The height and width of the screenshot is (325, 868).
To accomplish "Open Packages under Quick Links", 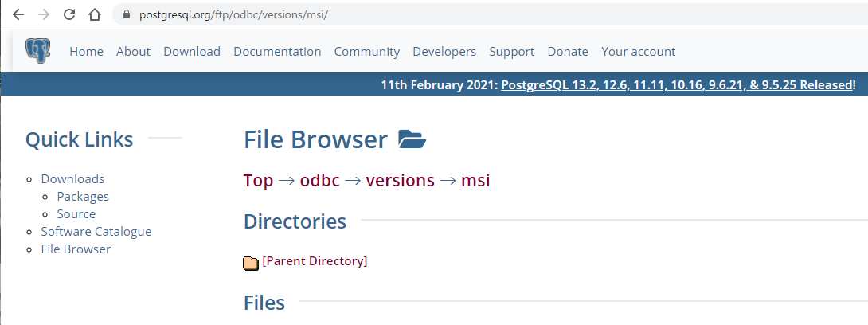I will (x=83, y=196).
